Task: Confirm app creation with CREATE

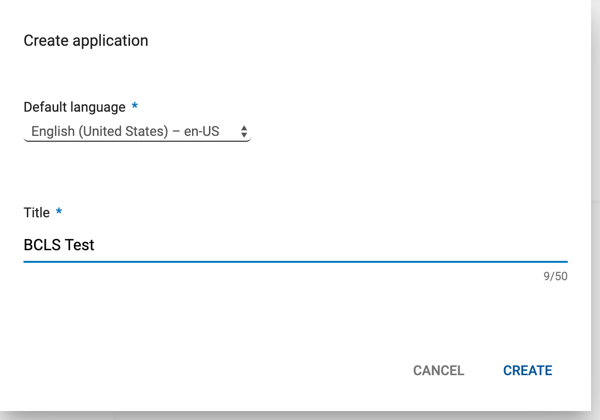Action: (527, 370)
